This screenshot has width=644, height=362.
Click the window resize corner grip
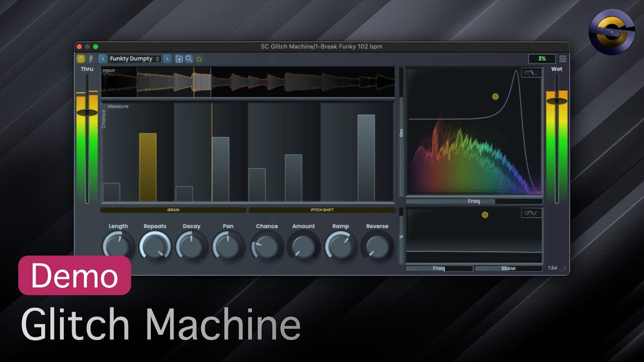pyautogui.click(x=564, y=268)
